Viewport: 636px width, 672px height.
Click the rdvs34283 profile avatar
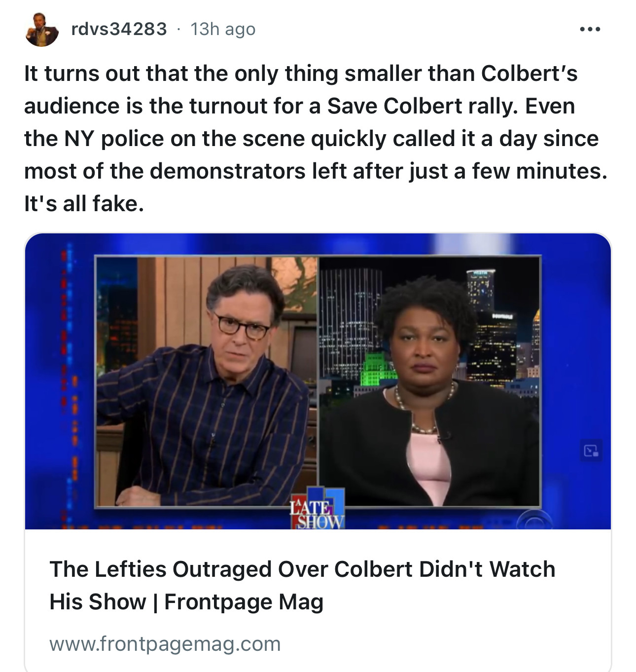pyautogui.click(x=41, y=30)
